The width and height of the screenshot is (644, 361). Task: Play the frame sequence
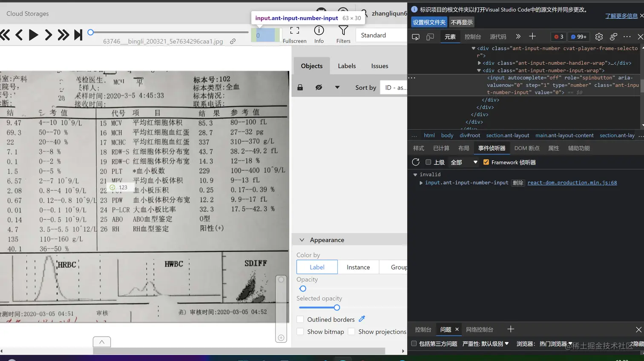tap(33, 35)
